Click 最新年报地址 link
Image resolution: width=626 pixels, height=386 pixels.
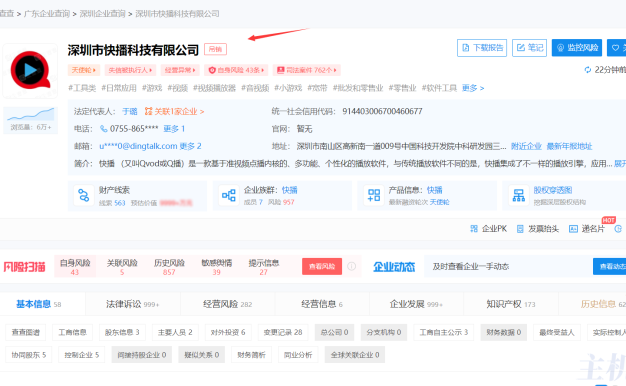(x=569, y=146)
